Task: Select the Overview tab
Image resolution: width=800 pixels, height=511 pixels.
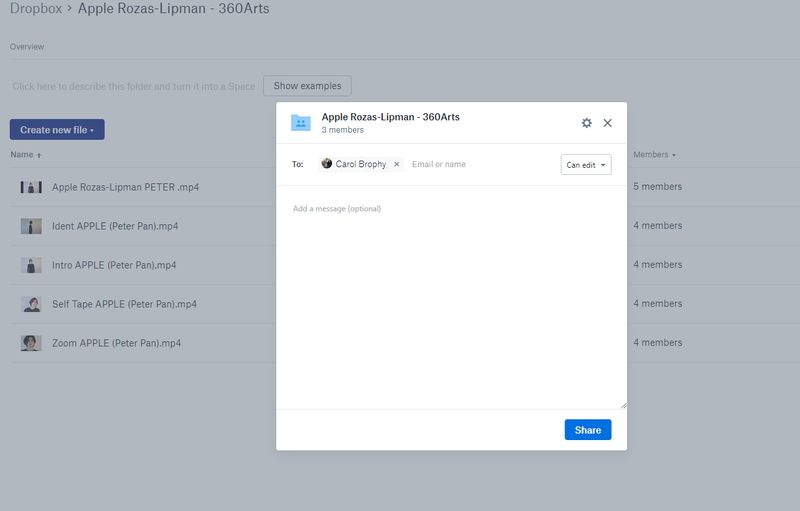Action: (x=27, y=47)
